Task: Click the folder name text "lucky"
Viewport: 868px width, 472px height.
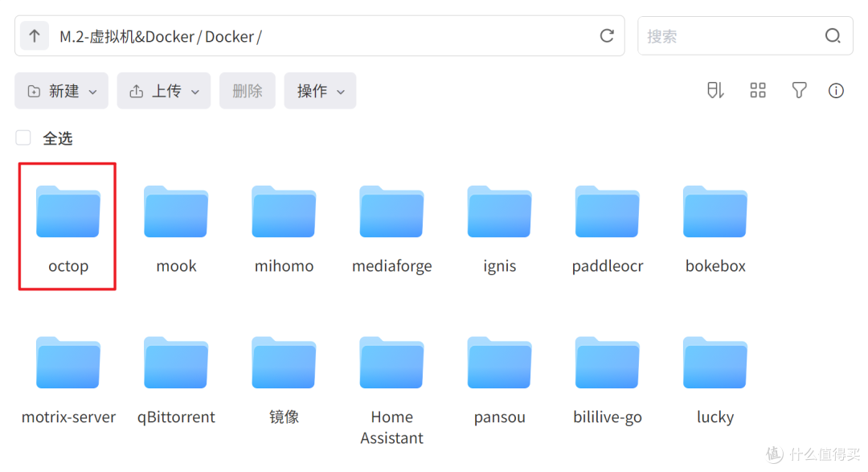Action: point(715,417)
